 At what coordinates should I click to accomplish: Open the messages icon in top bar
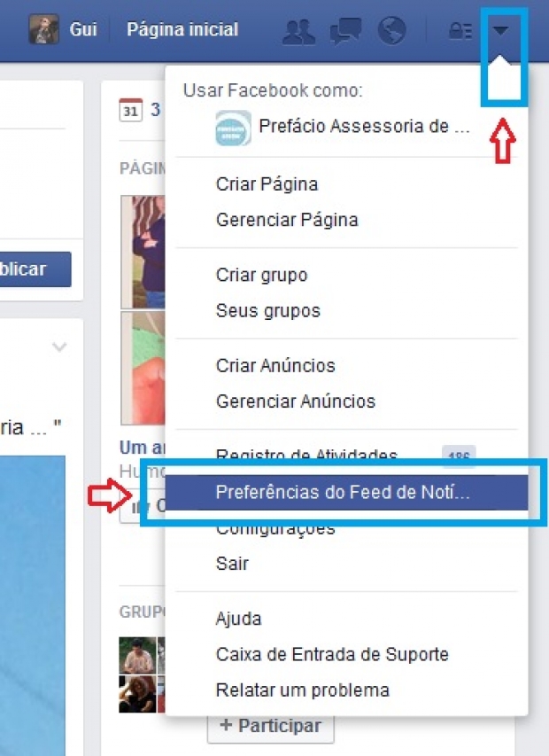tap(345, 31)
